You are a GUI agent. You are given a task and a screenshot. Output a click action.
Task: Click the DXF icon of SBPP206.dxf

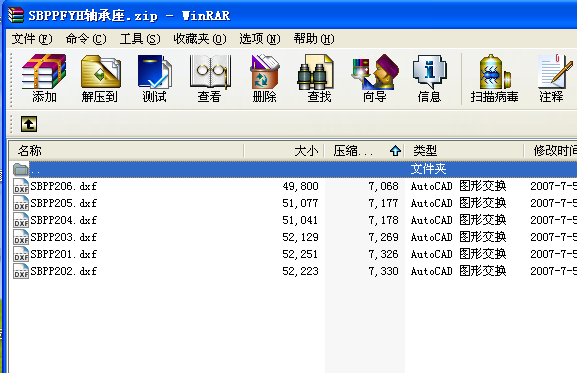click(x=21, y=186)
